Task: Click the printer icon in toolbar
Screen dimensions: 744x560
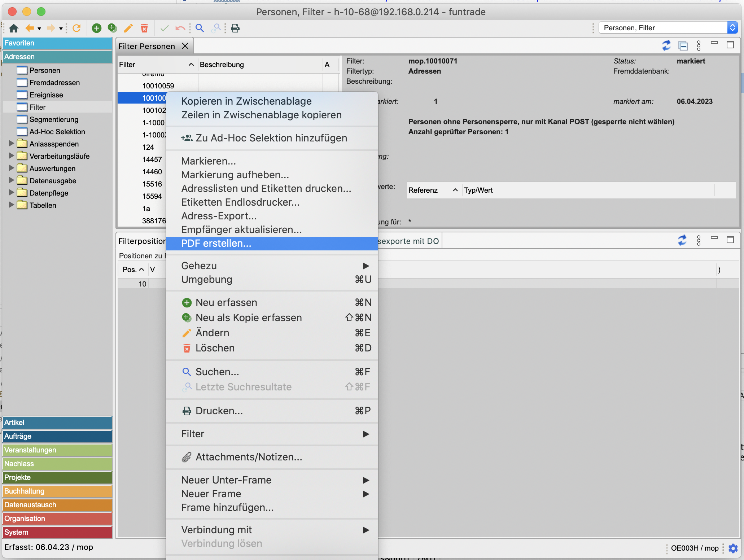Action: [x=235, y=28]
